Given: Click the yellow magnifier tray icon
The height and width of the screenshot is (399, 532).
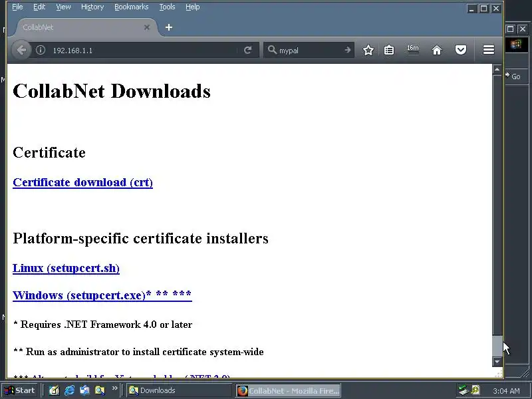Looking at the screenshot, I should pos(475,390).
